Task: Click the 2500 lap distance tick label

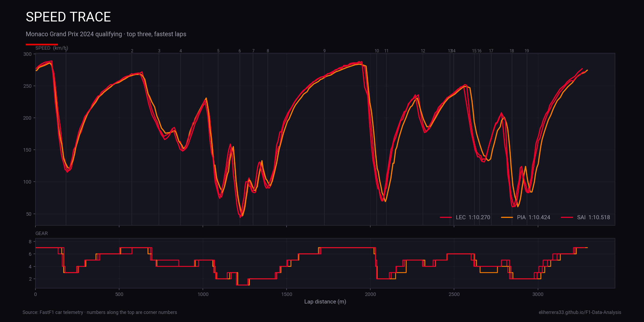Action: (x=454, y=294)
